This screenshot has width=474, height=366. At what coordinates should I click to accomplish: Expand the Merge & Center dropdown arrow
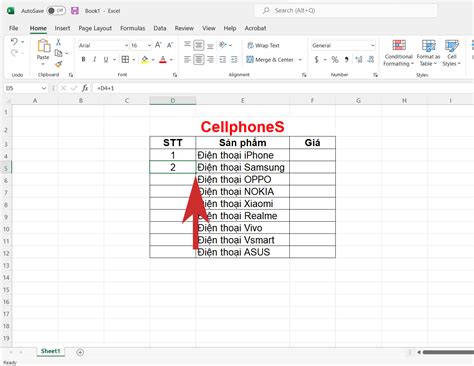pyautogui.click(x=300, y=60)
